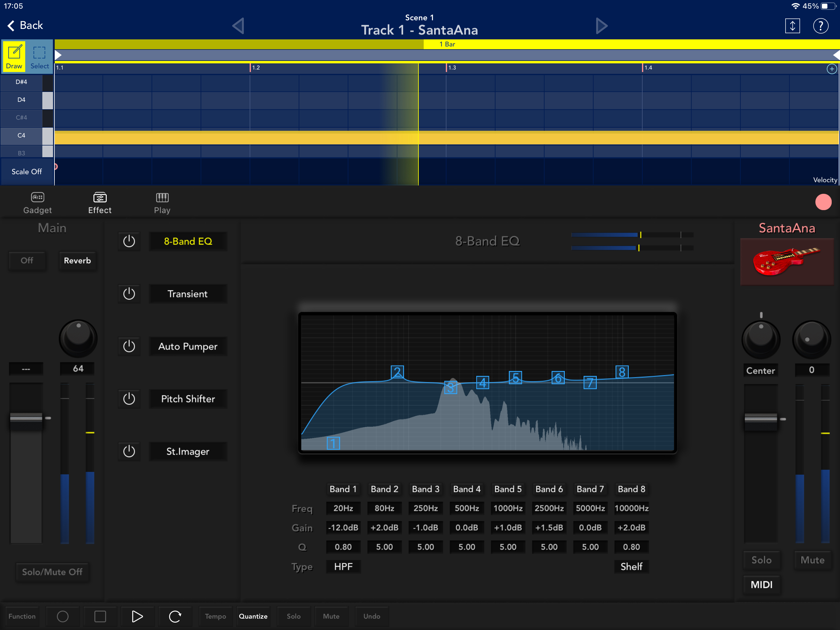Image resolution: width=840 pixels, height=630 pixels.
Task: Select the Draw pencil tool
Action: coord(14,56)
